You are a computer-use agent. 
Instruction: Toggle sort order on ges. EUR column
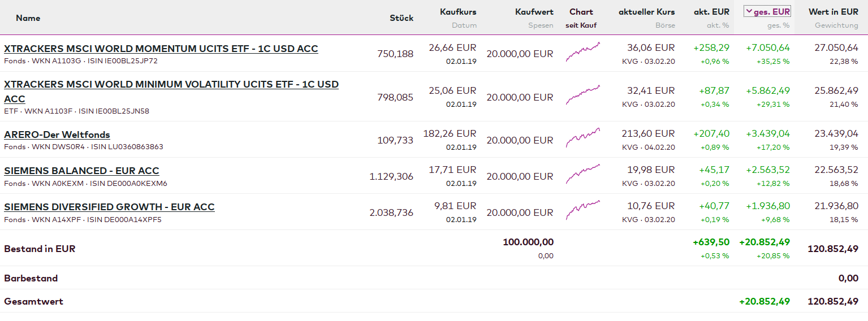tap(771, 11)
